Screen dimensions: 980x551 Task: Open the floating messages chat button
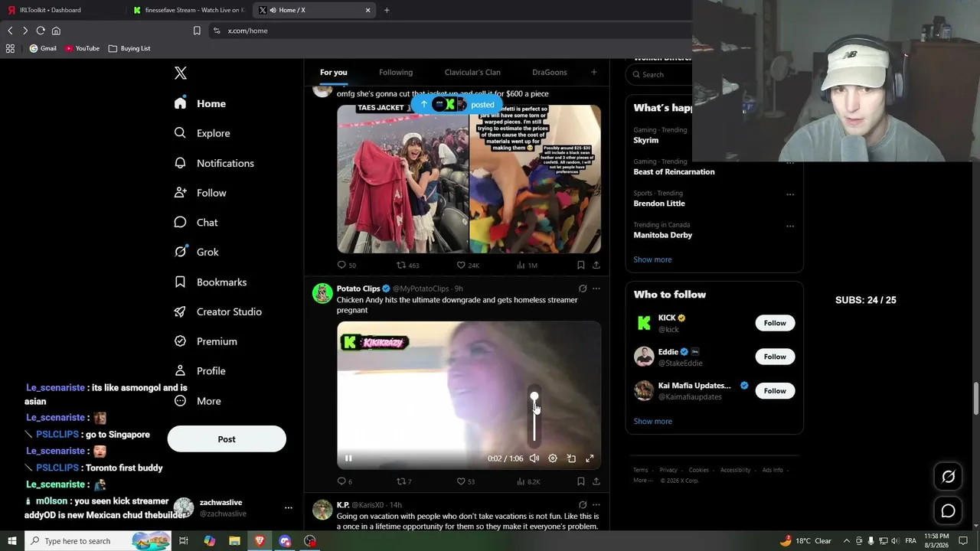(948, 510)
